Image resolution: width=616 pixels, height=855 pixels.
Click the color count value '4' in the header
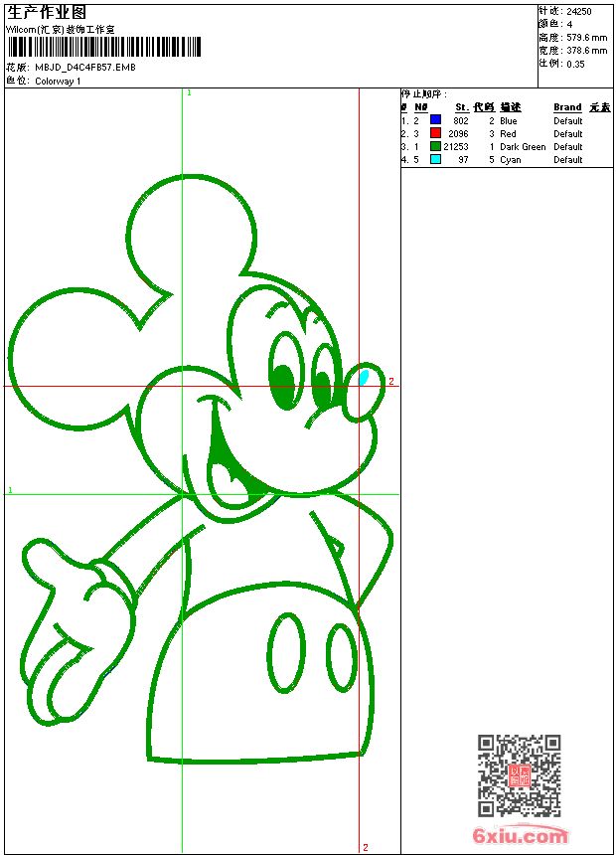point(569,25)
